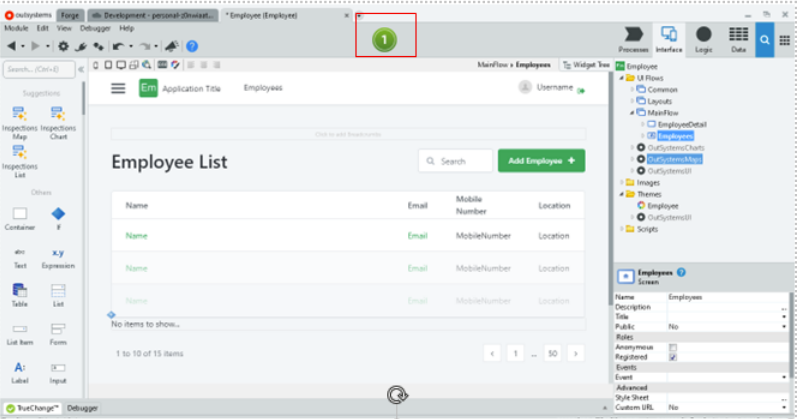Image resolution: width=797 pixels, height=419 pixels.
Task: Open the apps grid icon in top right
Action: (785, 40)
